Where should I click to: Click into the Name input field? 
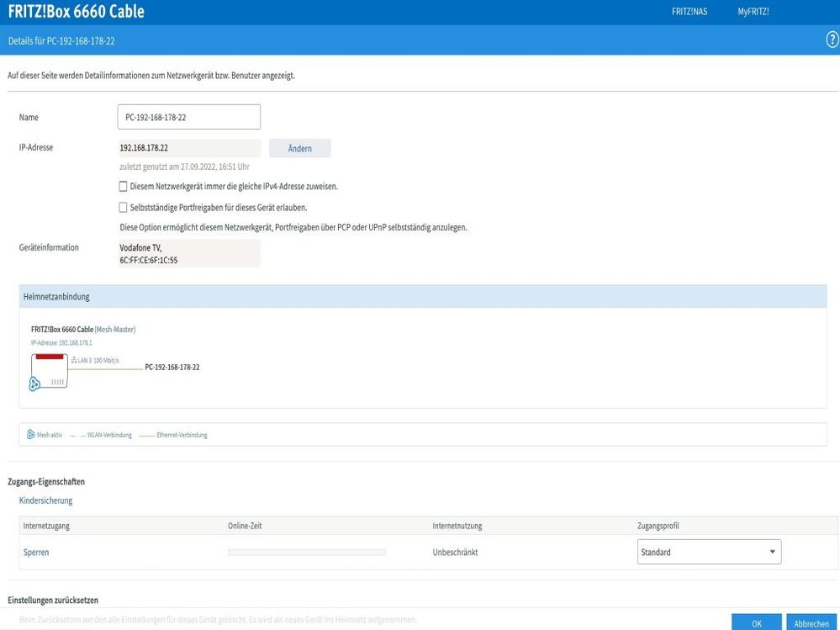coord(189,117)
